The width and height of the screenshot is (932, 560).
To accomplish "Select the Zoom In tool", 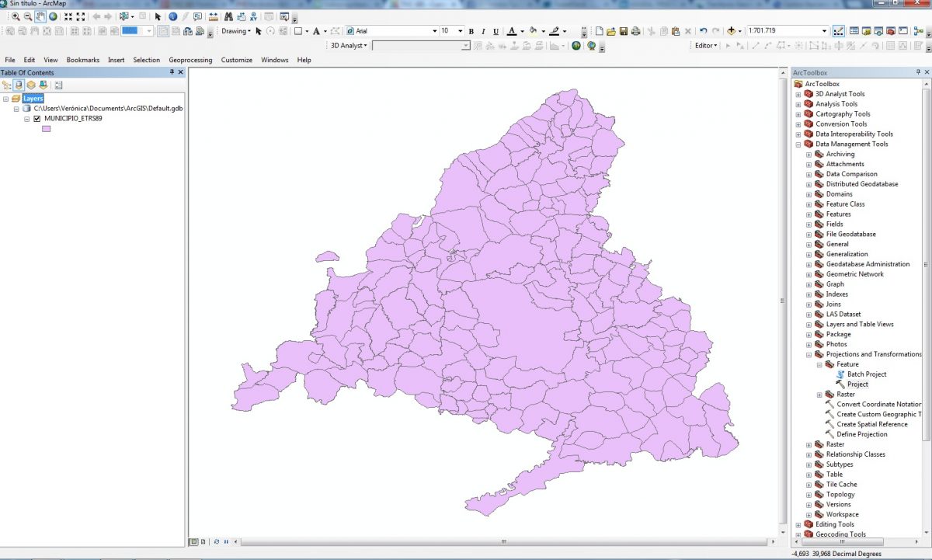I will (16, 16).
